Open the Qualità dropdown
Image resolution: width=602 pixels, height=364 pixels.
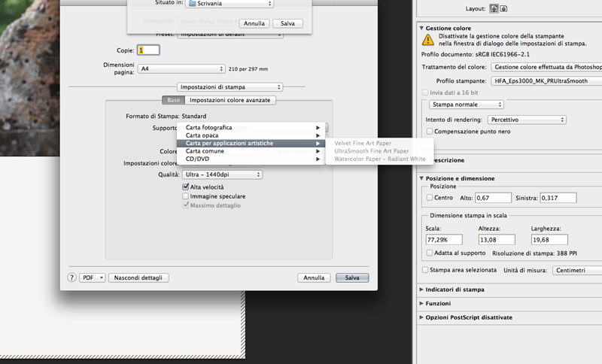click(x=222, y=174)
